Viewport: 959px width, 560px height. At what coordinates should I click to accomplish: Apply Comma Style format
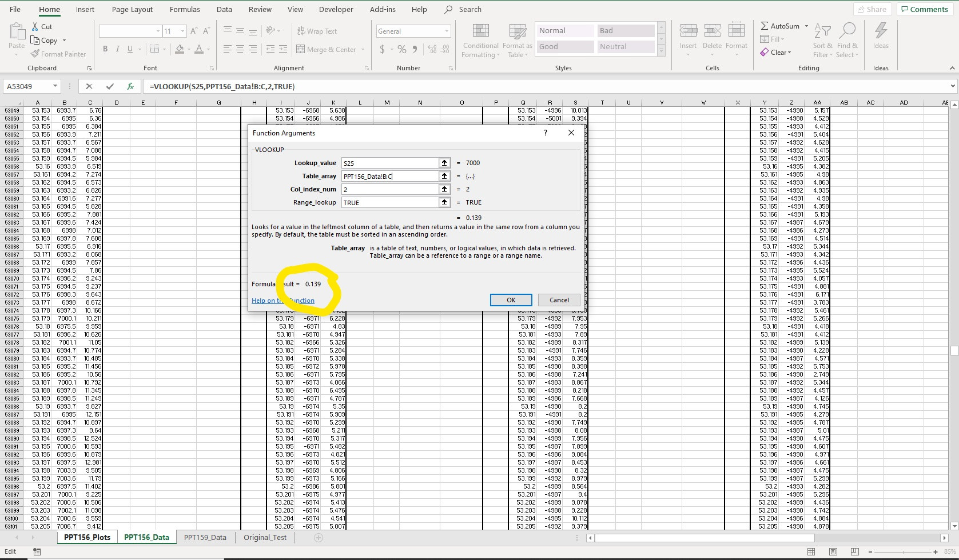click(415, 50)
